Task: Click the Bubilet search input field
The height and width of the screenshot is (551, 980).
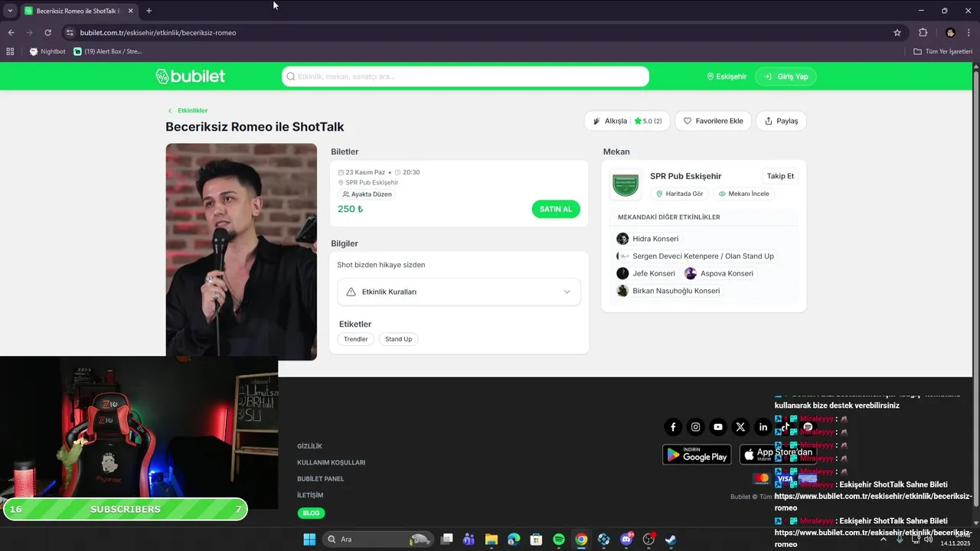Action: tap(465, 77)
